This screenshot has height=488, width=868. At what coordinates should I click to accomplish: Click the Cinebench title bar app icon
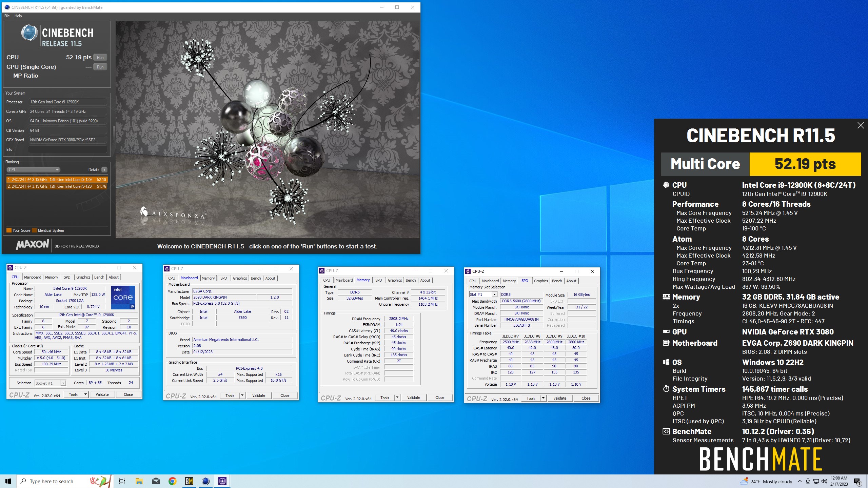(7, 7)
